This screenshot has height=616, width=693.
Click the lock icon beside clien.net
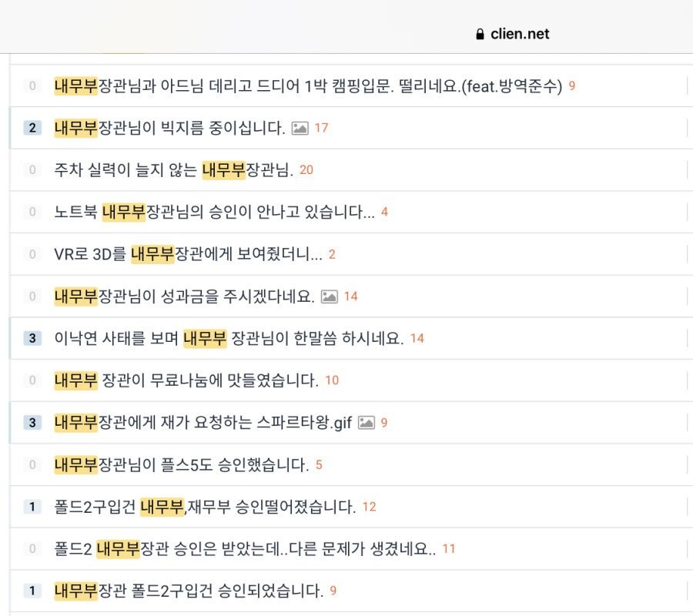(480, 34)
